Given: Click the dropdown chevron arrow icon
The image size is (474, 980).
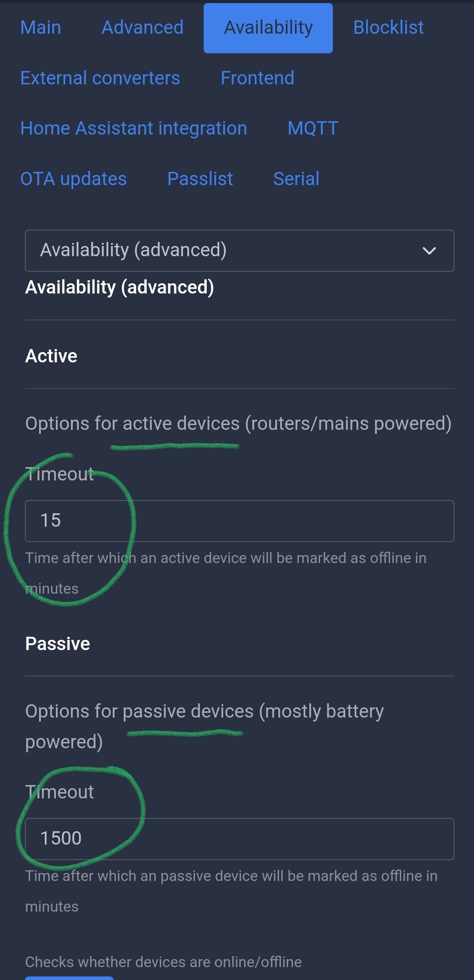Looking at the screenshot, I should pos(429,251).
